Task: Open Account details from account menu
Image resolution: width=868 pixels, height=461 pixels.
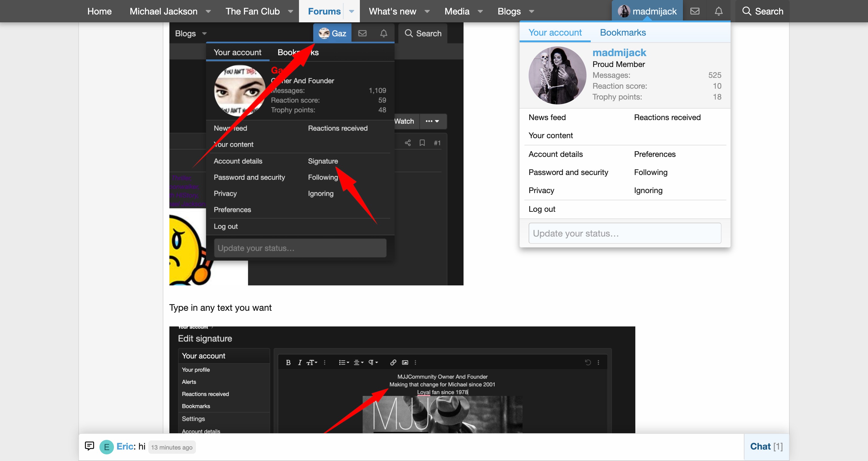Action: coord(555,154)
